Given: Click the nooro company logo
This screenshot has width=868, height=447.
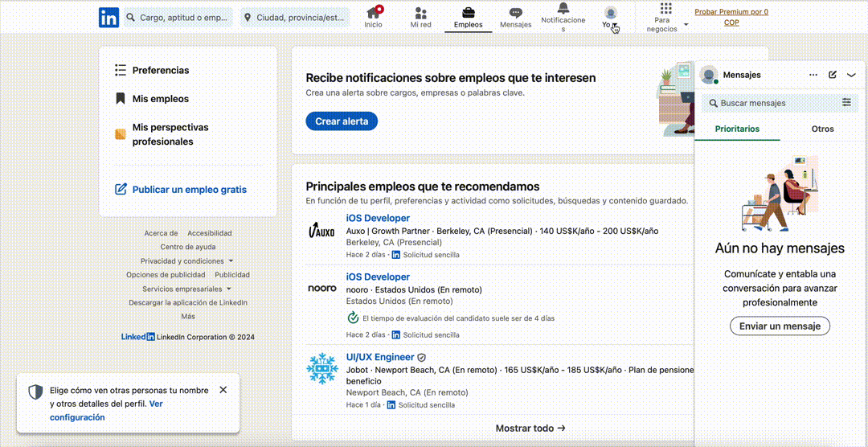Looking at the screenshot, I should point(321,288).
